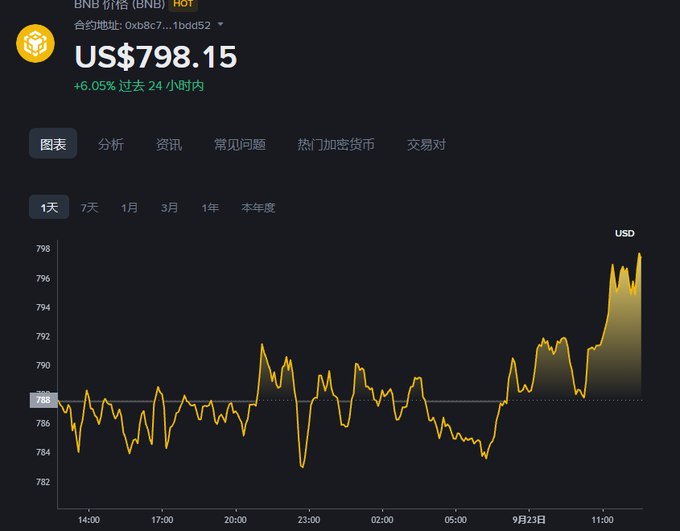This screenshot has height=531, width=680.
Task: Select the 图表 tab
Action: coord(53,144)
